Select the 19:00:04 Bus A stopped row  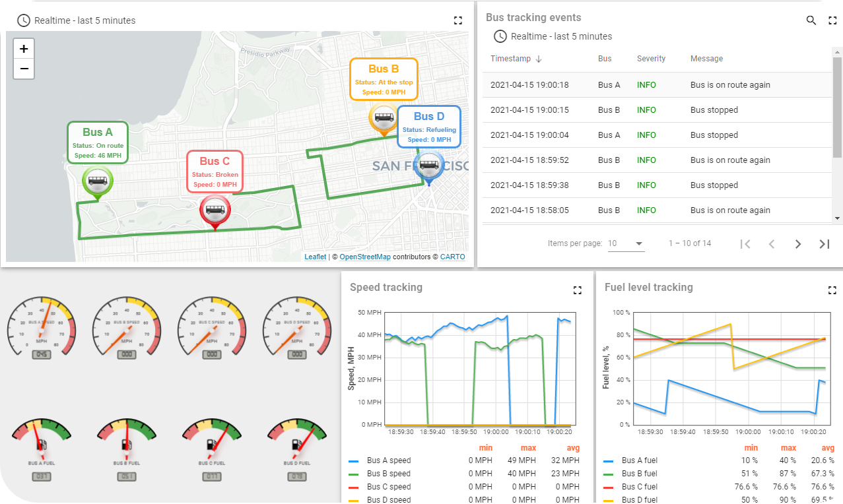click(658, 135)
